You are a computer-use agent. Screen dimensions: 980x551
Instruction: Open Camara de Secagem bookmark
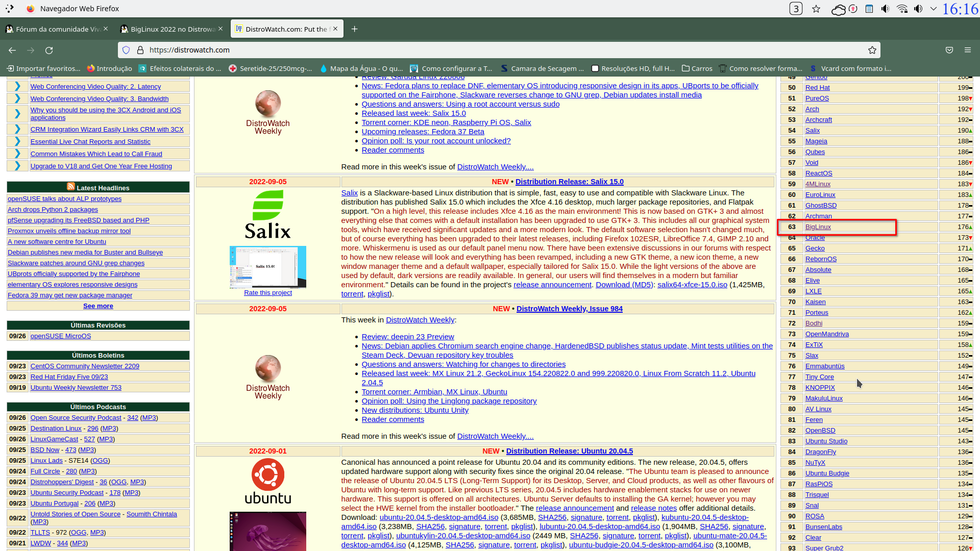coord(542,68)
